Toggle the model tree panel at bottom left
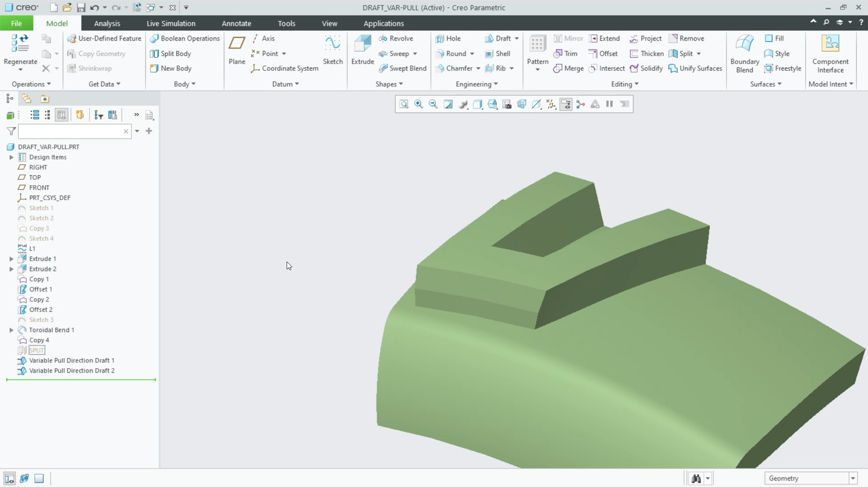Screen dimensions: 868x487 coord(9,478)
